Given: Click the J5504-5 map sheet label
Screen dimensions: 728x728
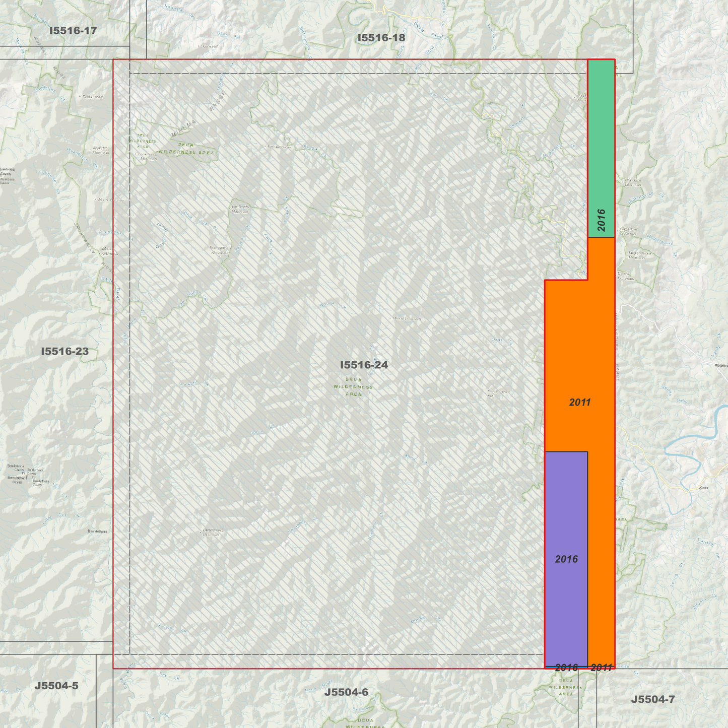Looking at the screenshot, I should (56, 686).
